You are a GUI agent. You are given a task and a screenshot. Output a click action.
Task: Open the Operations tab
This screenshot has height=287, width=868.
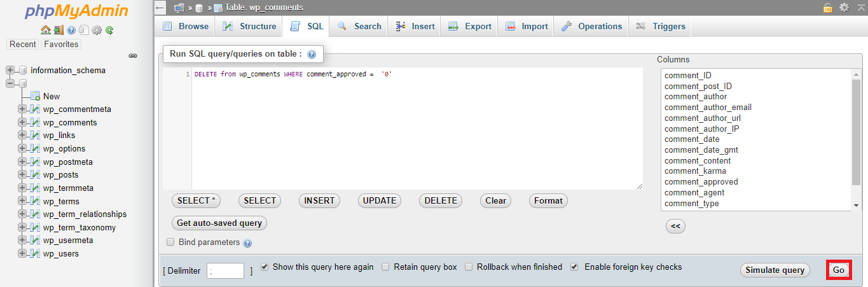[x=591, y=27]
